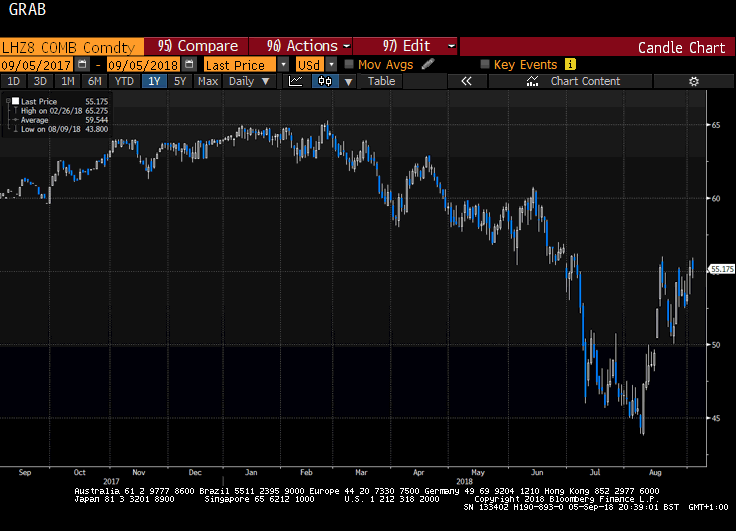Select the 1M range tab
736x531 pixels.
coord(68,81)
